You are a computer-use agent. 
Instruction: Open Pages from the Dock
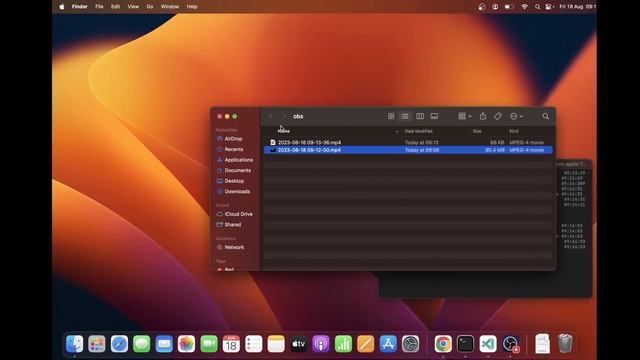(x=366, y=344)
